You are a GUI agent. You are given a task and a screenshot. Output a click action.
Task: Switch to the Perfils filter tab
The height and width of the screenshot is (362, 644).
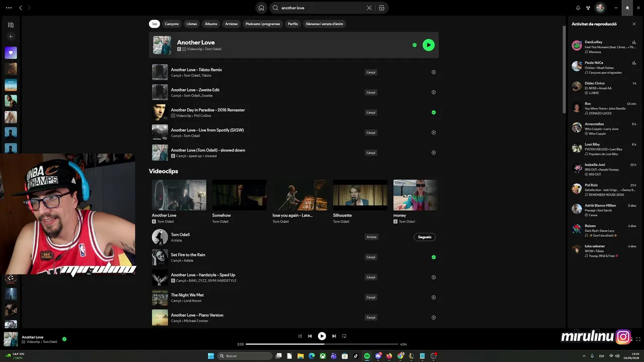pyautogui.click(x=293, y=24)
